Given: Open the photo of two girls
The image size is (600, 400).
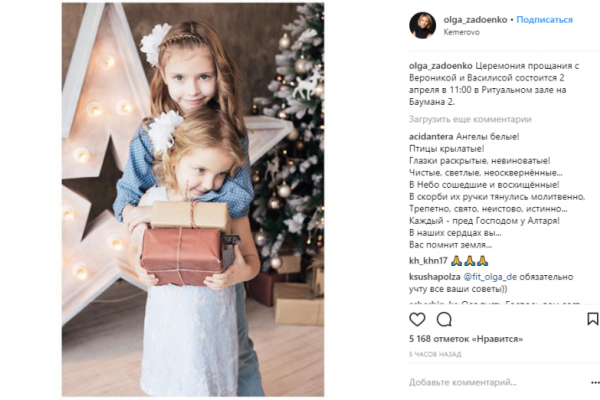Looking at the screenshot, I should pyautogui.click(x=193, y=199).
